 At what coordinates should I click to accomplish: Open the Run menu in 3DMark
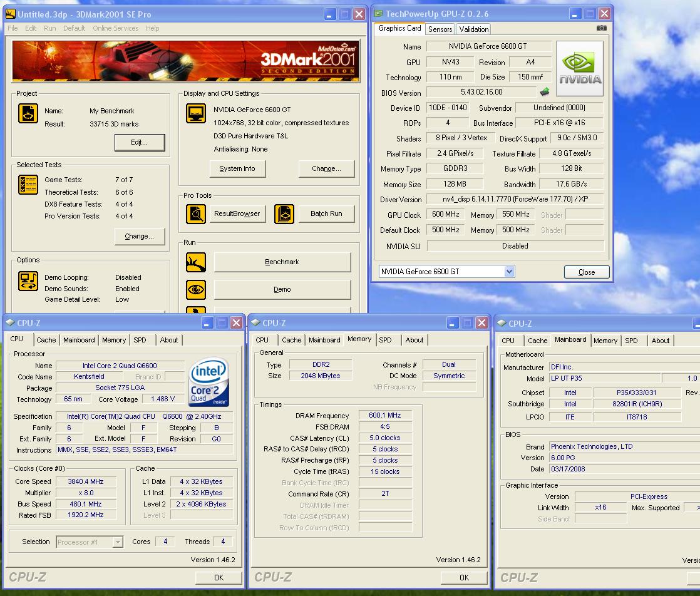50,28
